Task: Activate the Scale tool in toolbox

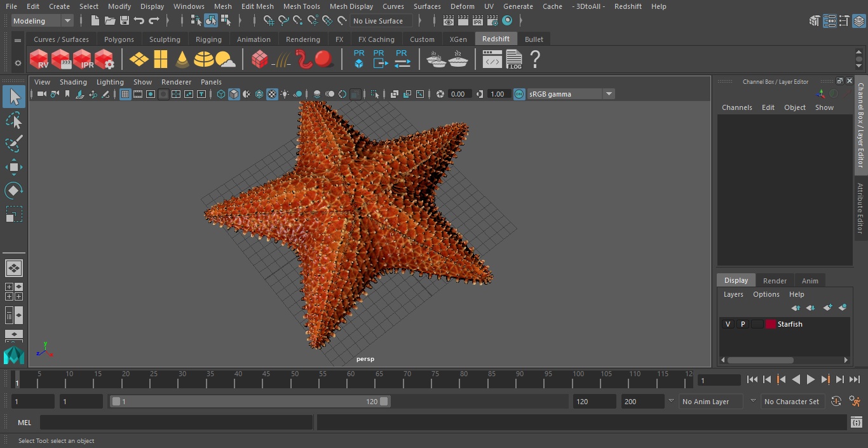Action: (x=14, y=214)
